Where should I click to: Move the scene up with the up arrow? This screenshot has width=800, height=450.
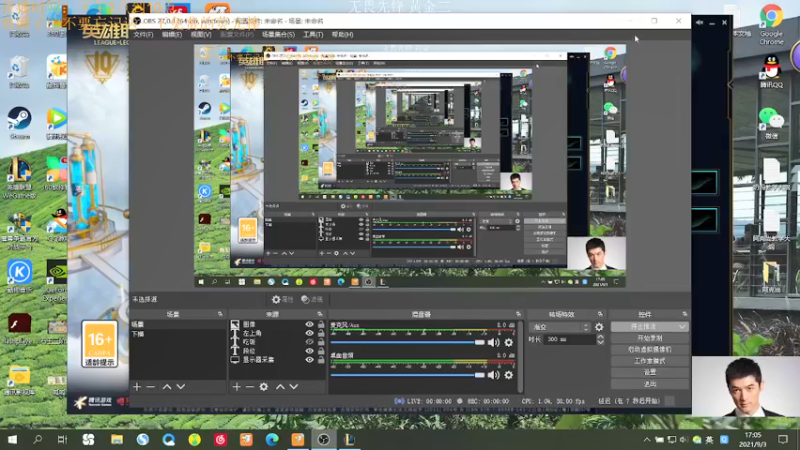click(167, 387)
